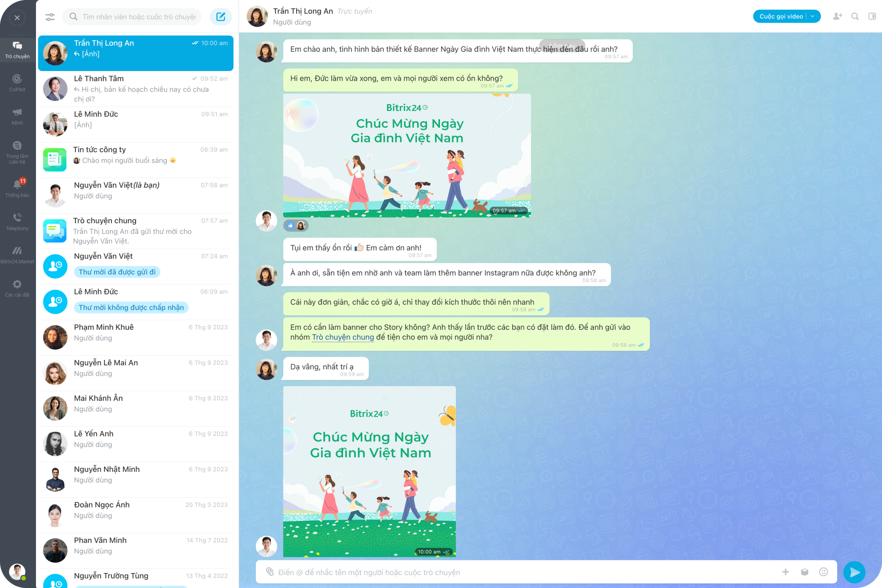
Task: Click the paperclip attach file icon
Action: 269,572
